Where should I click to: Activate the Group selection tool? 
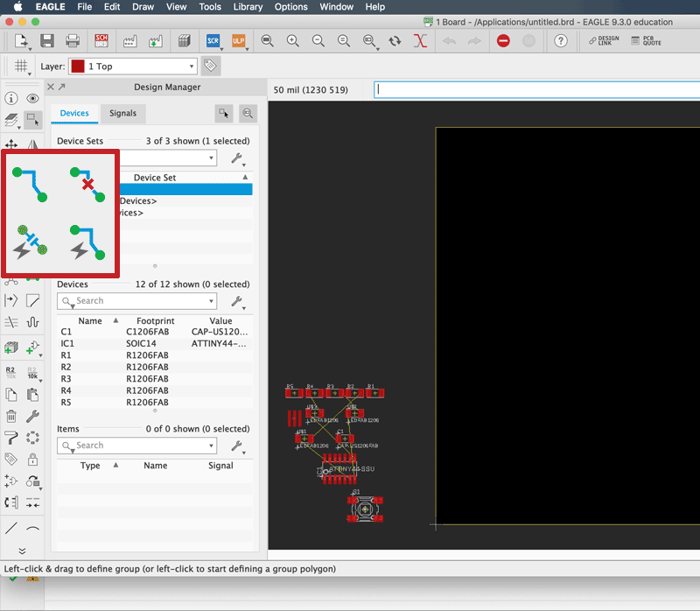pyautogui.click(x=32, y=120)
